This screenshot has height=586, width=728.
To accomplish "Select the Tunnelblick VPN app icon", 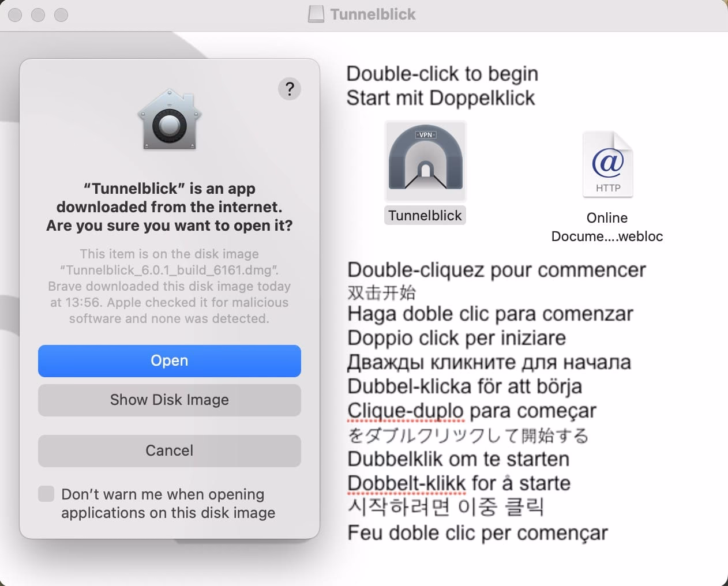I will point(426,160).
